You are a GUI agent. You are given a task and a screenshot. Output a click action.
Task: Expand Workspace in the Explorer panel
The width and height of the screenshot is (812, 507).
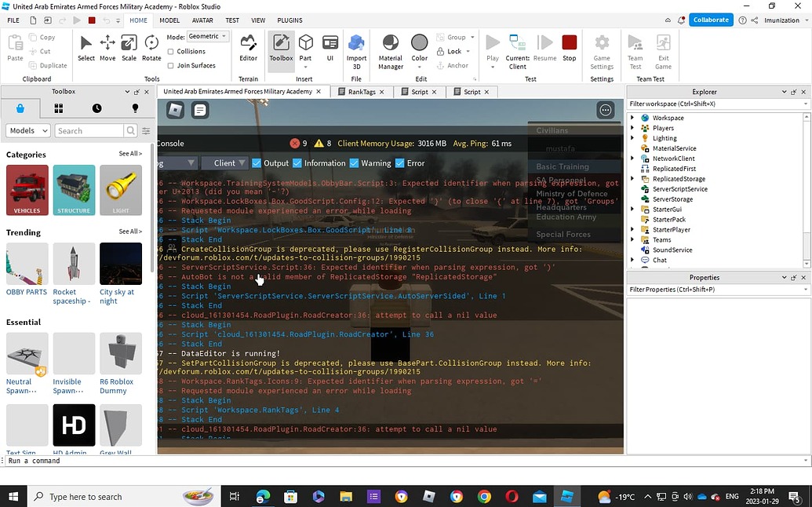pyautogui.click(x=632, y=117)
